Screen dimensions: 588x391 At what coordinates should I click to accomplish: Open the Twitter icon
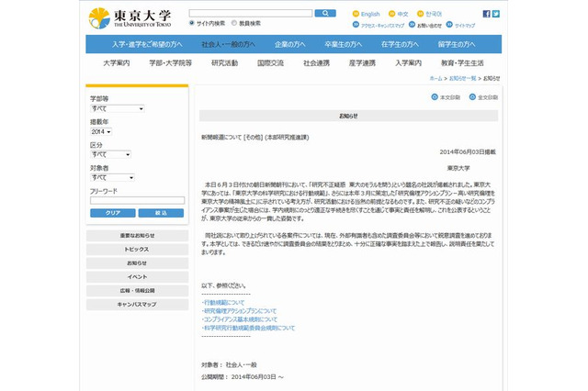coord(496,14)
